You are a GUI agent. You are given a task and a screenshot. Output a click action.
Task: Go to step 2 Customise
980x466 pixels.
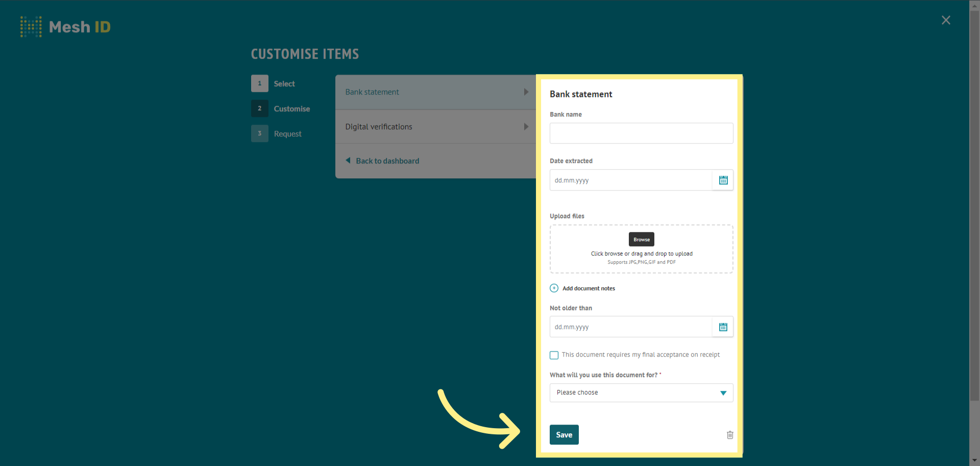click(x=281, y=108)
